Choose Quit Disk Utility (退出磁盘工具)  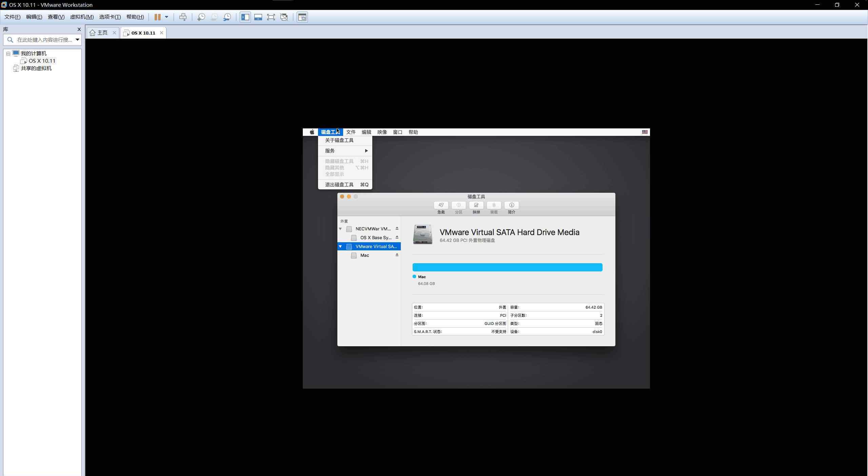click(x=339, y=185)
